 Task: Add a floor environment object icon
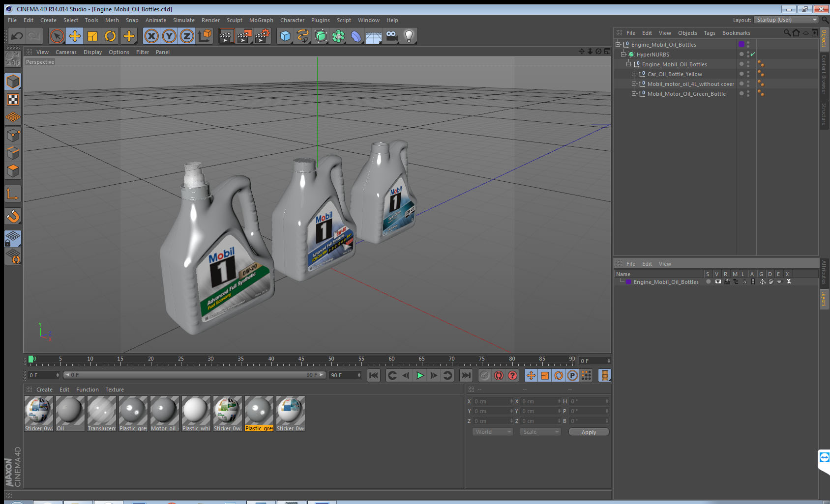374,36
